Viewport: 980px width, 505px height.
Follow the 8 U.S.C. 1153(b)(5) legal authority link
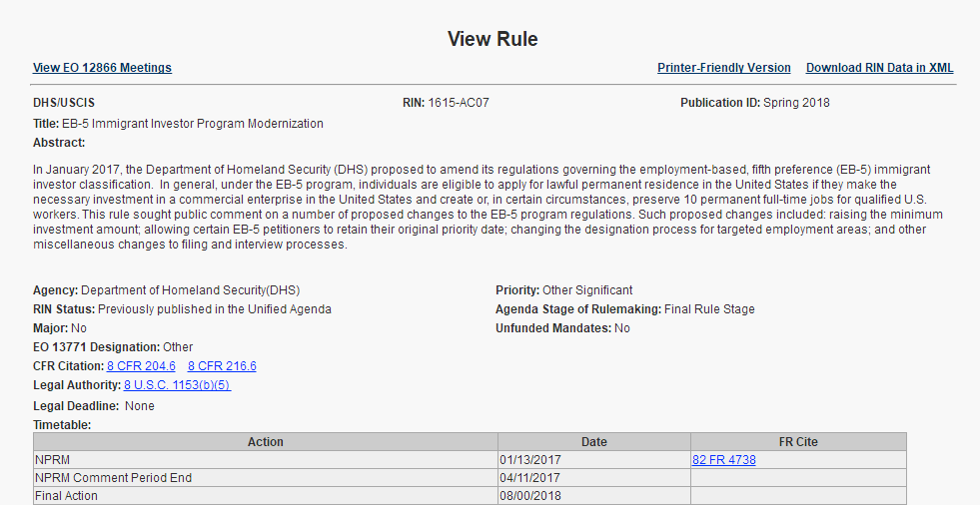177,385
